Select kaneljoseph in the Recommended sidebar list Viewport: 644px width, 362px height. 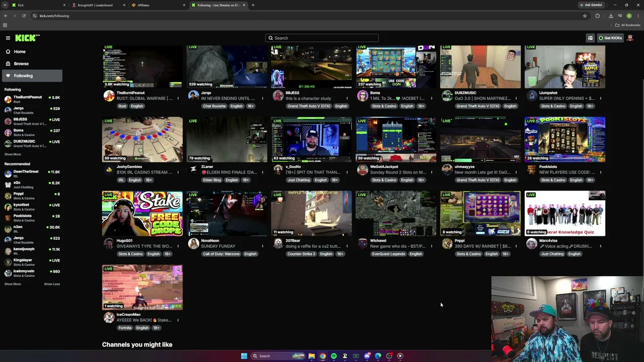point(32,251)
